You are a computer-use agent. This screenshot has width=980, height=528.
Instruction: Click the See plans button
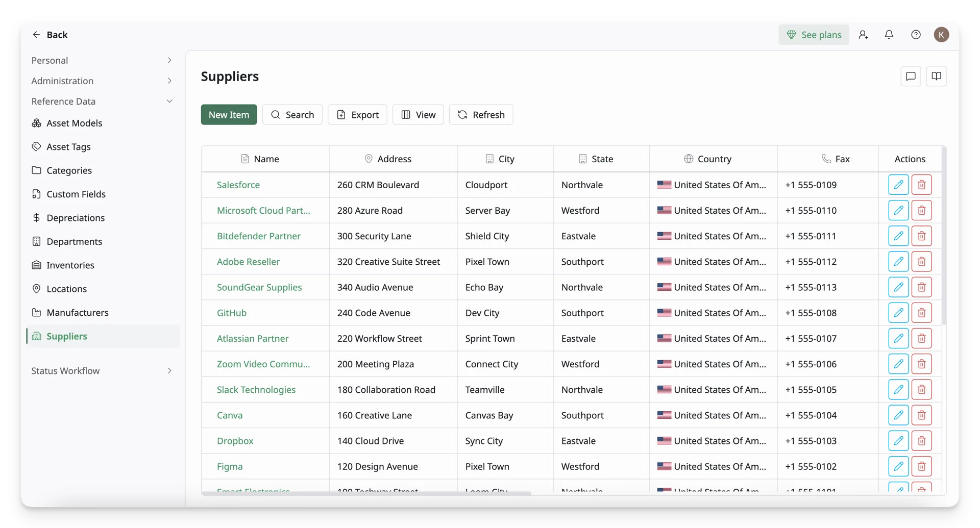click(x=814, y=35)
